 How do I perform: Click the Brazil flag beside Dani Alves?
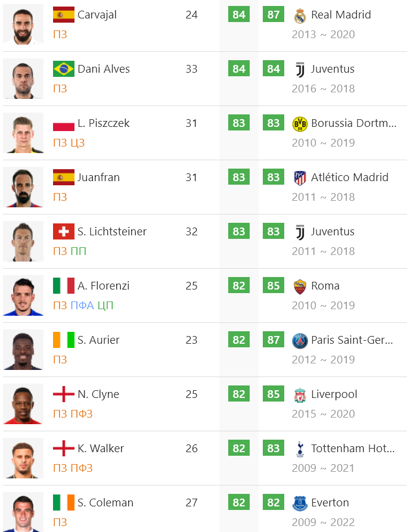coord(64,69)
